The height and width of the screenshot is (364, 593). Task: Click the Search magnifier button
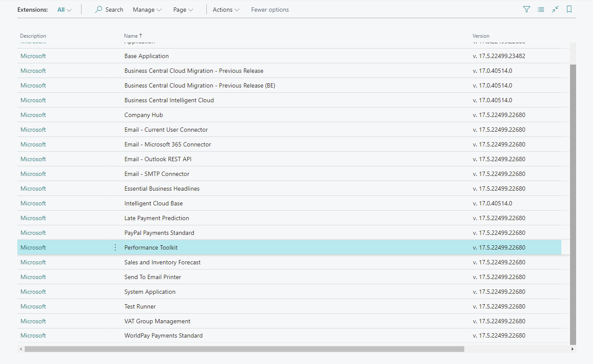[x=109, y=10]
